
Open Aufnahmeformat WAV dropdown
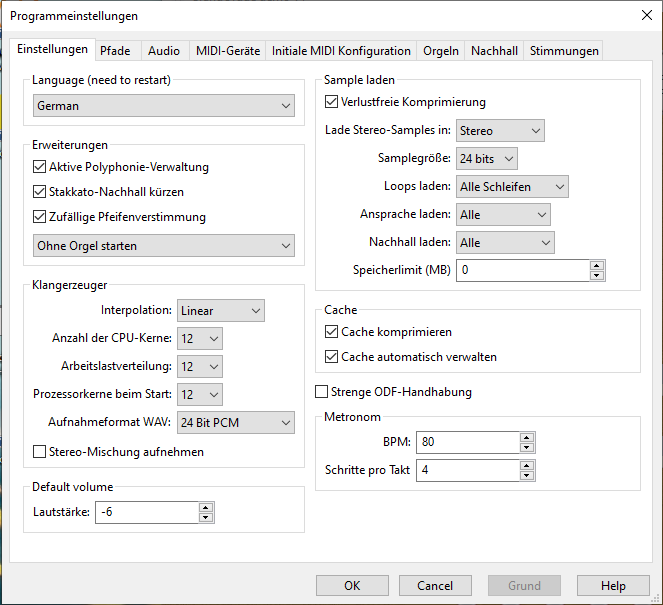click(x=235, y=423)
